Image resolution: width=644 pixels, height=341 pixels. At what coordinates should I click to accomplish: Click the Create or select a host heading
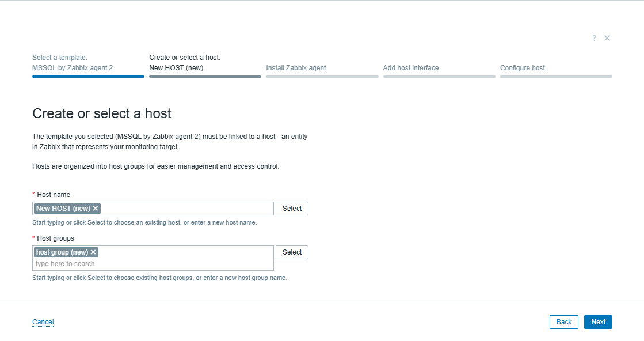tap(102, 113)
